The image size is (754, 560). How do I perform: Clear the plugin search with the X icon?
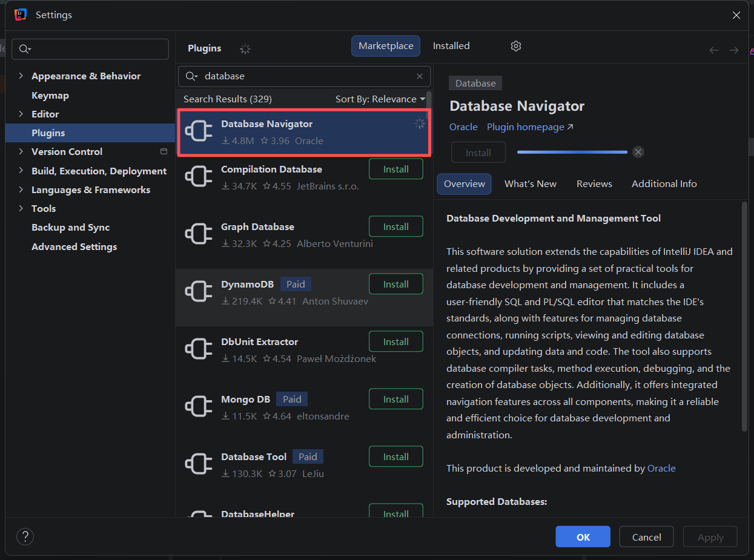(x=420, y=76)
